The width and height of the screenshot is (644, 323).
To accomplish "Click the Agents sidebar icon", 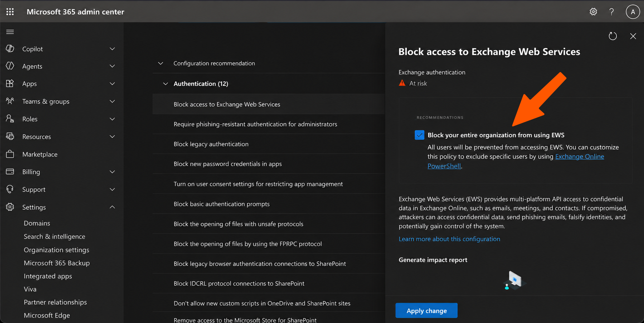I will pos(10,66).
